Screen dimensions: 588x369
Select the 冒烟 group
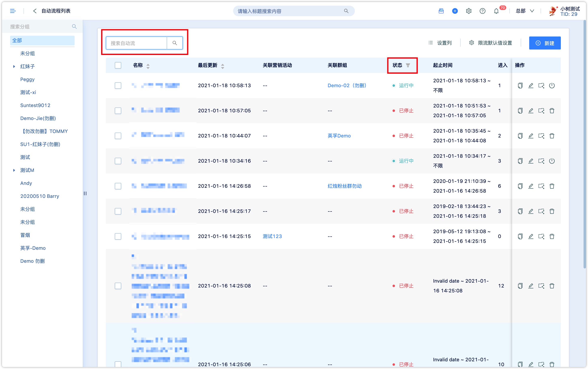[x=25, y=235]
